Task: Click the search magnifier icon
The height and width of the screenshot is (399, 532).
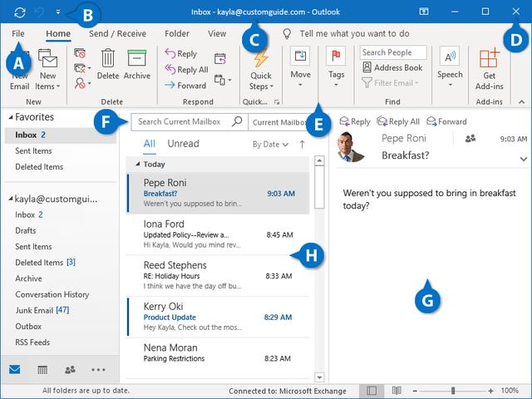Action: (237, 121)
